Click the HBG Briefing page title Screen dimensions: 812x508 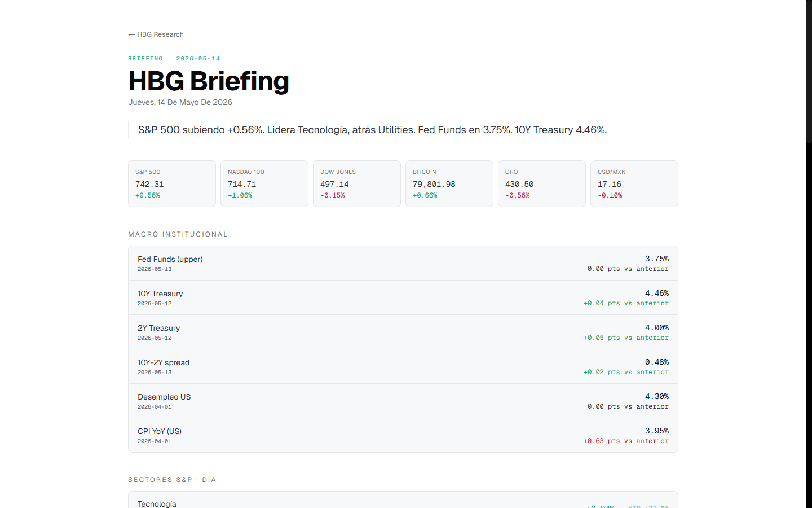pos(209,81)
